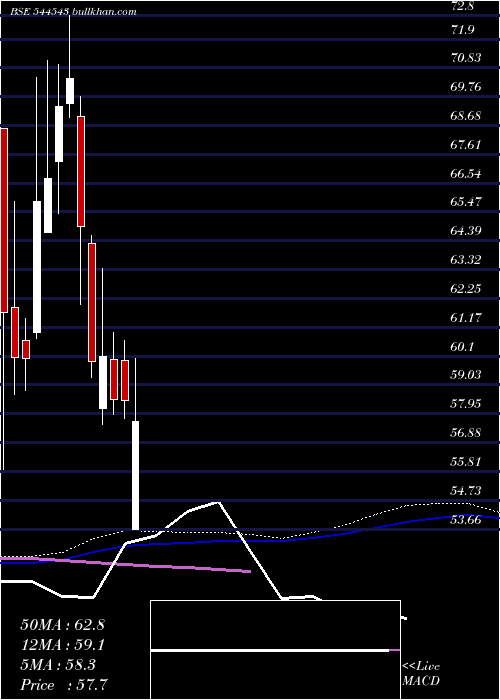Viewport: 500px width, 700px height.
Task: Click the 57.95 price axis label
Action: pos(466,404)
